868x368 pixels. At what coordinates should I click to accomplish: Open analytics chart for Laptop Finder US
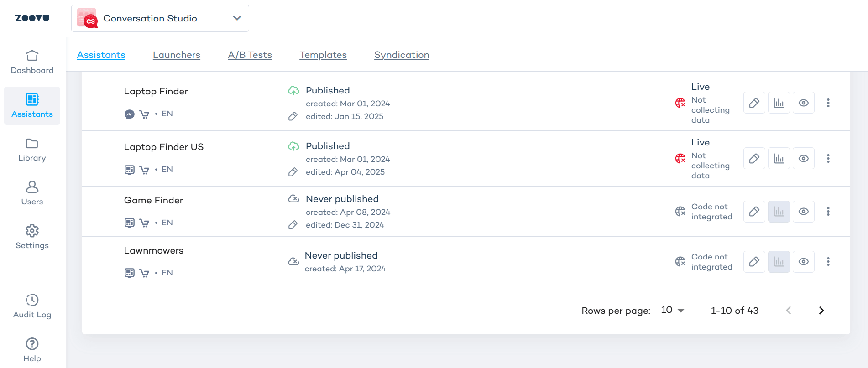(x=779, y=159)
